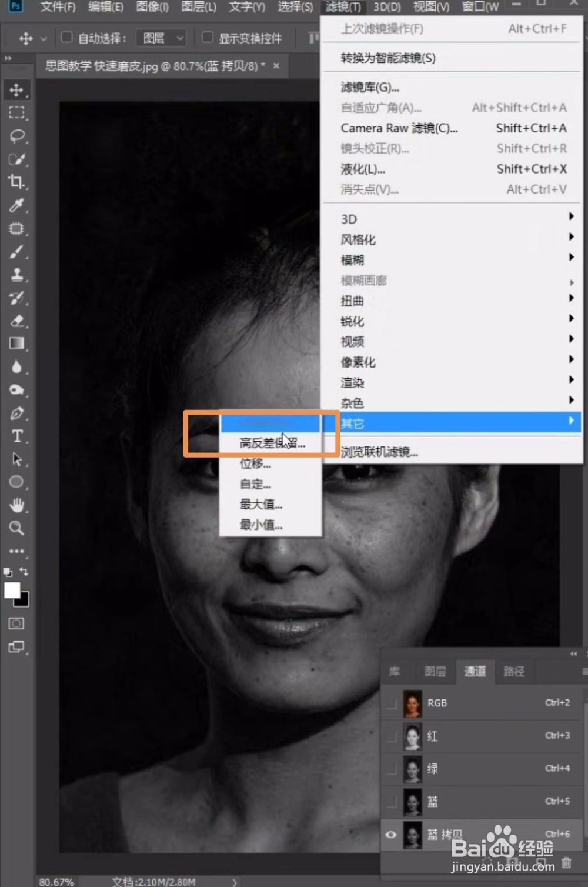This screenshot has width=588, height=887.
Task: Open the status bar info arrow
Action: point(235,881)
